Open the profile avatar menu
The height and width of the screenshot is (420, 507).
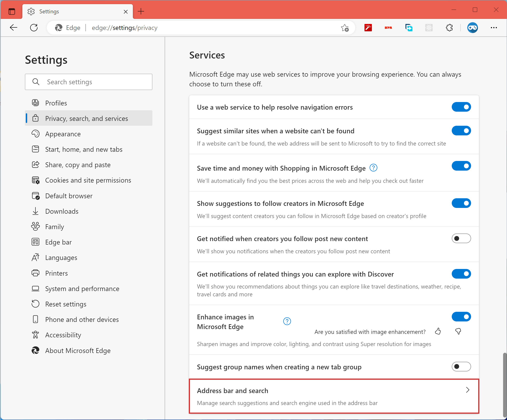pyautogui.click(x=472, y=28)
